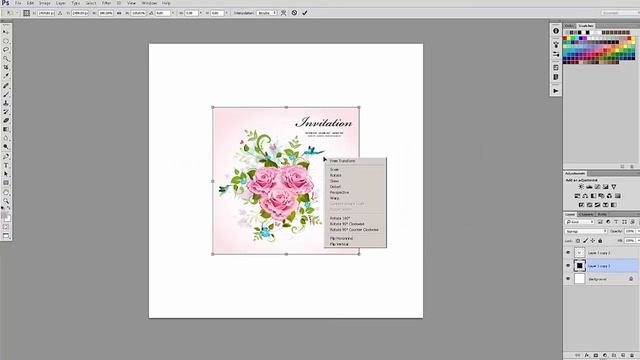This screenshot has height=360, width=640.
Task: Click the foreground color swatch in the toolbox
Action: coord(4,215)
